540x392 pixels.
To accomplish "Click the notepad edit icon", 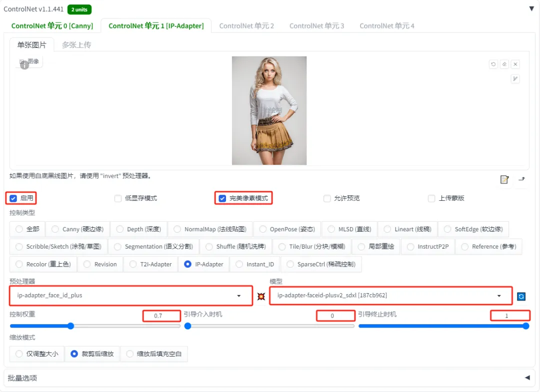I will pos(504,179).
